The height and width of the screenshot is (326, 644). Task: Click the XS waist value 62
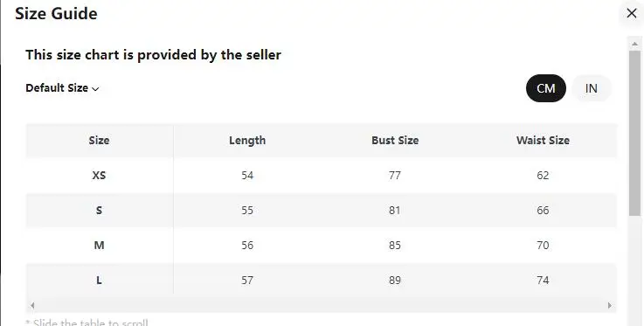(543, 176)
